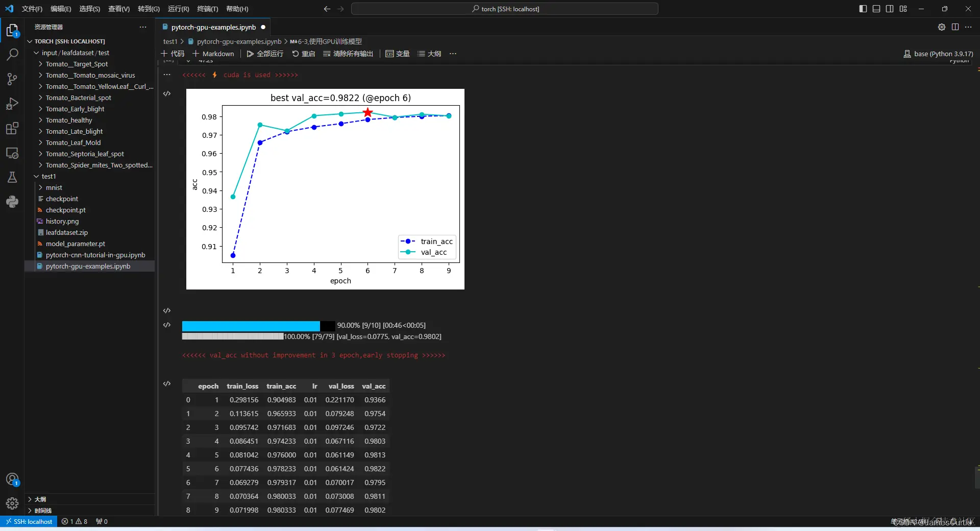Open the 终端(T) menu

pos(208,9)
